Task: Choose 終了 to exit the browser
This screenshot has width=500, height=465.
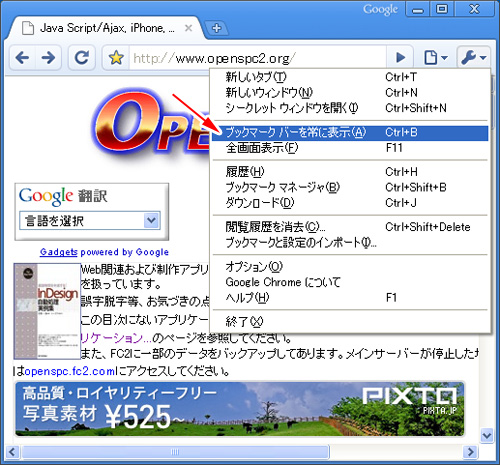Action: (x=350, y=322)
